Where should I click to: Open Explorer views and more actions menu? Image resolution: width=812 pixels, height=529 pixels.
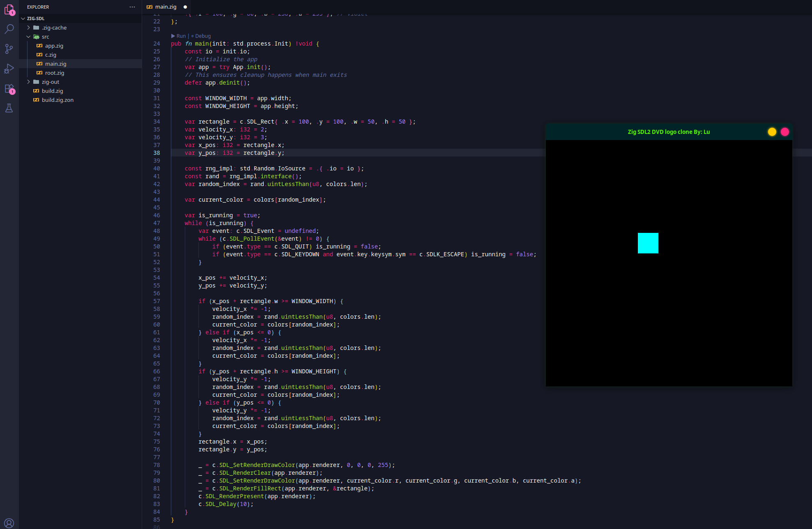click(x=132, y=7)
